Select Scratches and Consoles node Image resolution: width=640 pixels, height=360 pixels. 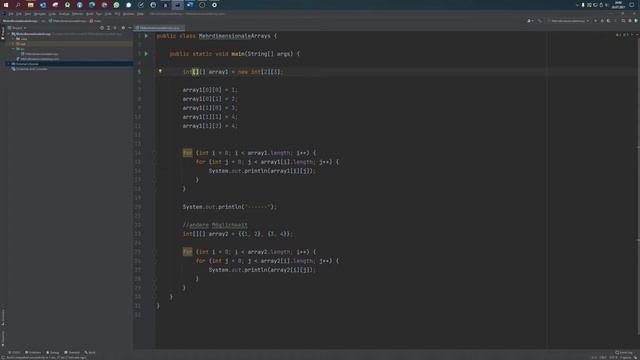[30, 69]
